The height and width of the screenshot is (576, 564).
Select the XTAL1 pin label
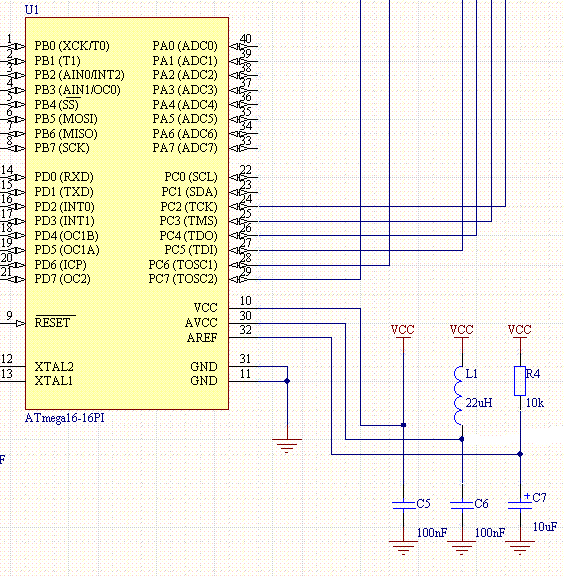[54, 381]
